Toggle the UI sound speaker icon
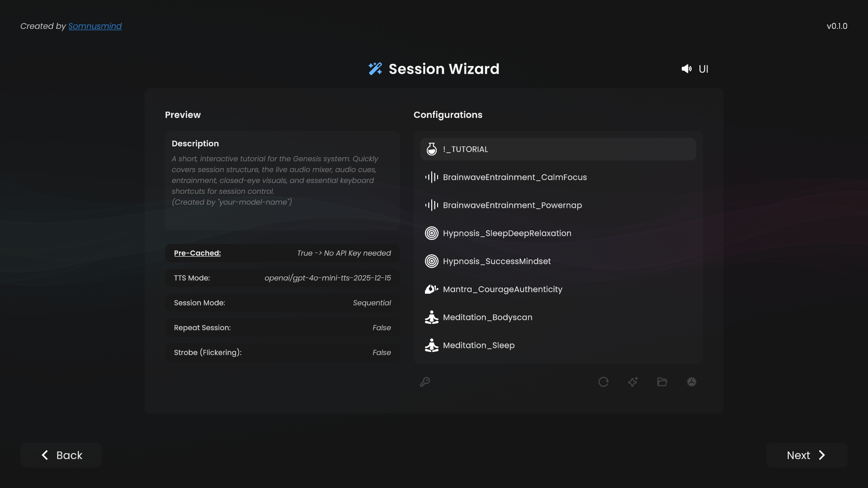This screenshot has height=488, width=868. pos(687,69)
